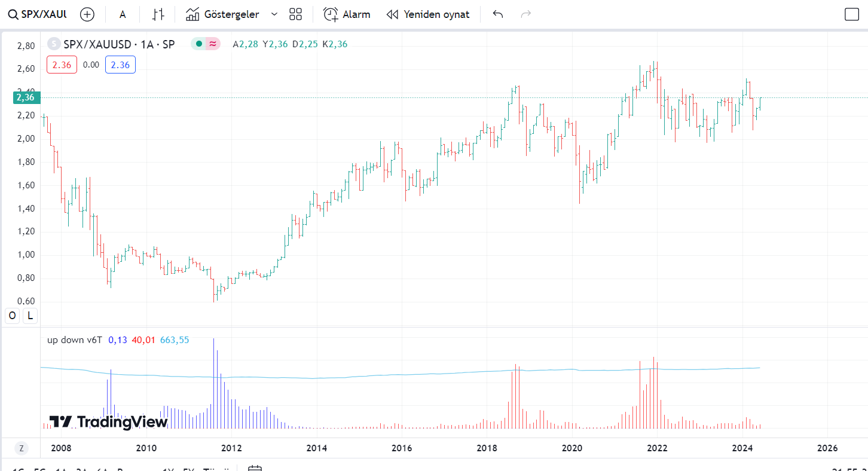Open the 'Z' timezone button
This screenshot has height=471, width=868.
22,448
